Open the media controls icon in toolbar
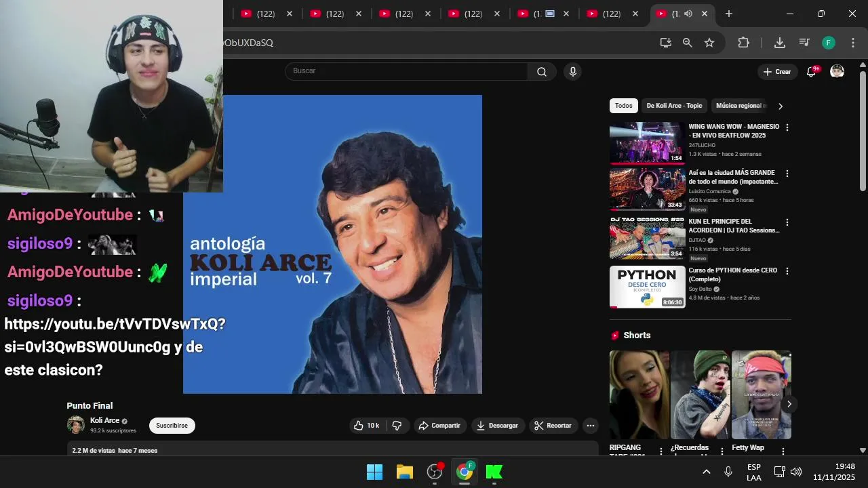 (x=804, y=43)
